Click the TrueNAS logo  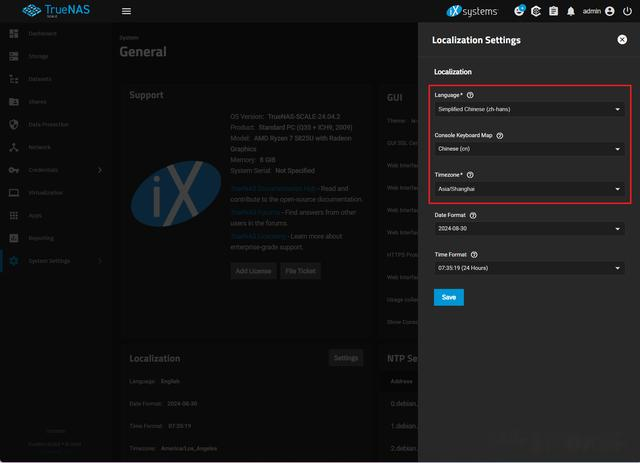(56, 10)
